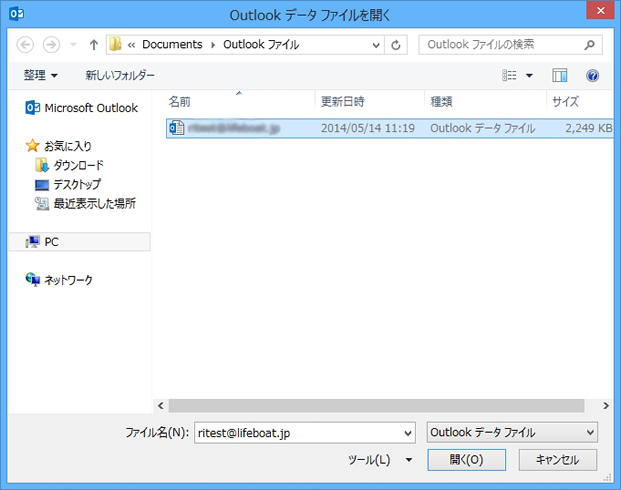
Task: Click the Outlook icon in navigation pane
Action: tap(32, 108)
